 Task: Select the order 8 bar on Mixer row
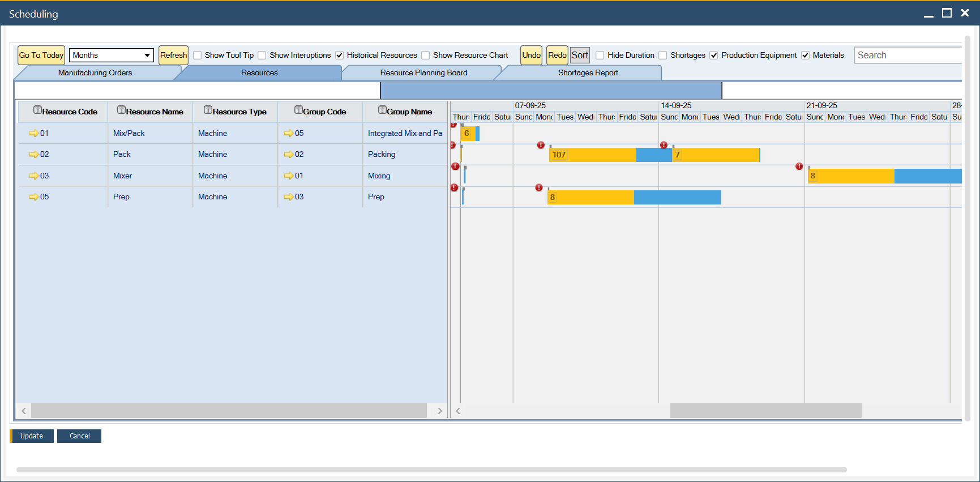885,176
